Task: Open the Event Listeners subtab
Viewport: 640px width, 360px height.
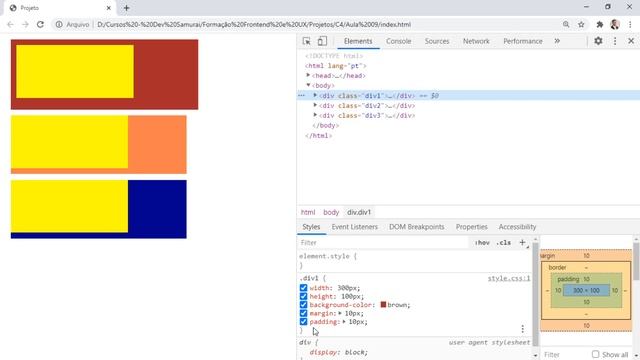Action: 355,227
